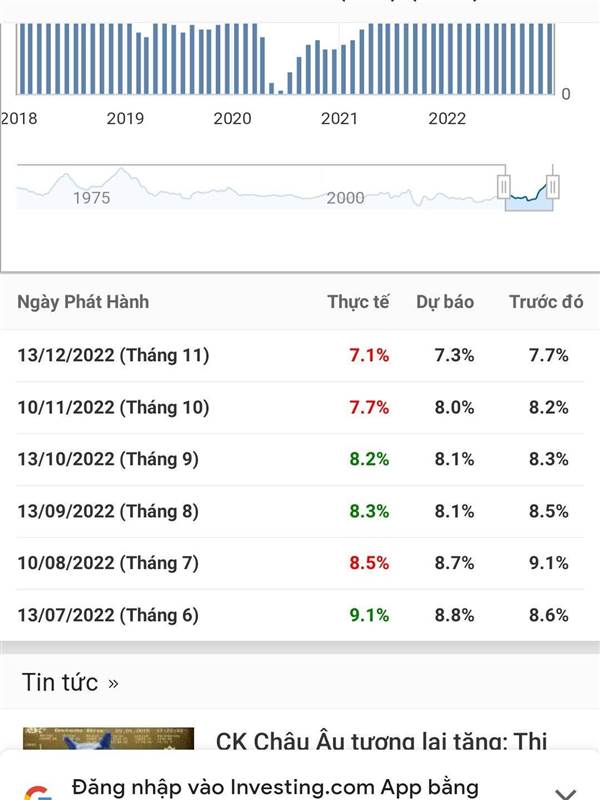Select the 13/12/2022 (Tháng 11) release row
Viewport: 600px width, 800px height.
pos(300,355)
